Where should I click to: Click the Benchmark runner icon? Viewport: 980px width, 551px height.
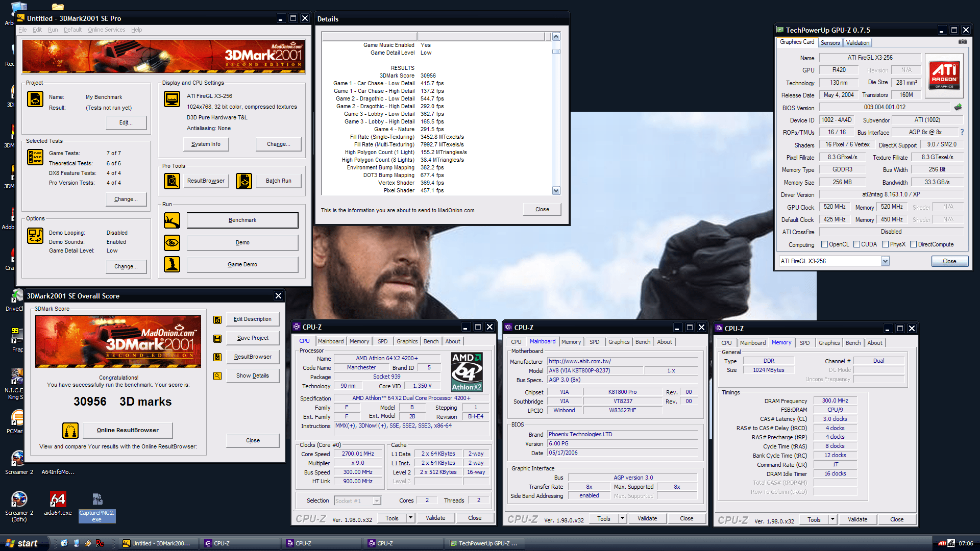[x=172, y=220]
